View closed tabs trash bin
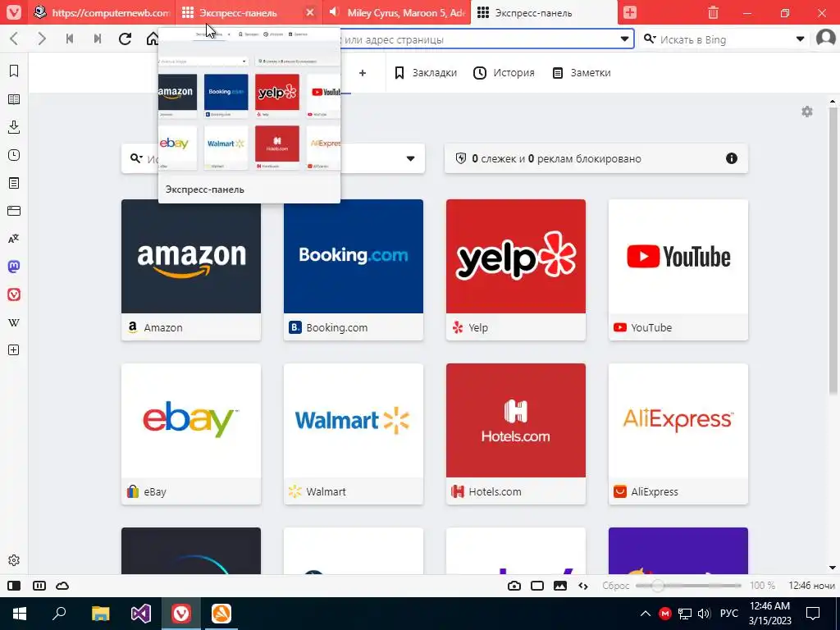This screenshot has height=630, width=840. [x=713, y=12]
